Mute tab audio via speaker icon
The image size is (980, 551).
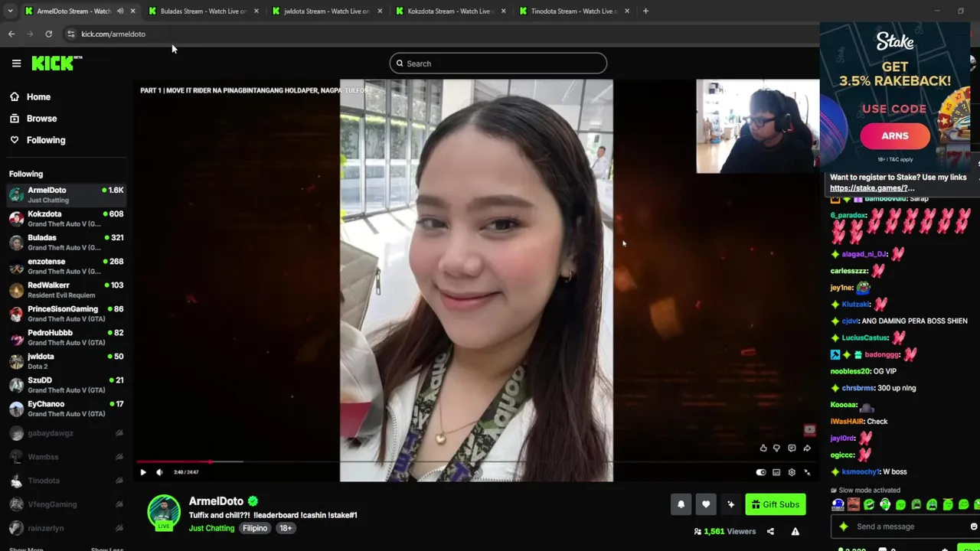pos(120,11)
